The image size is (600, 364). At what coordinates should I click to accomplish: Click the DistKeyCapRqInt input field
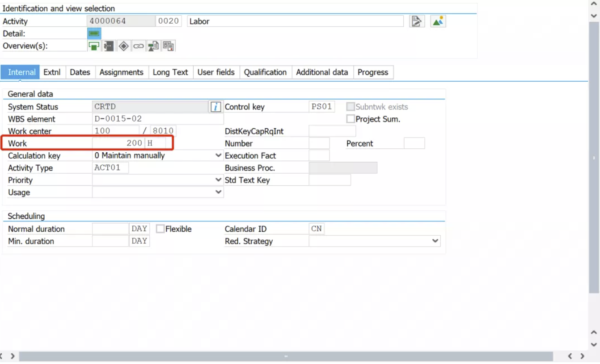coord(333,131)
